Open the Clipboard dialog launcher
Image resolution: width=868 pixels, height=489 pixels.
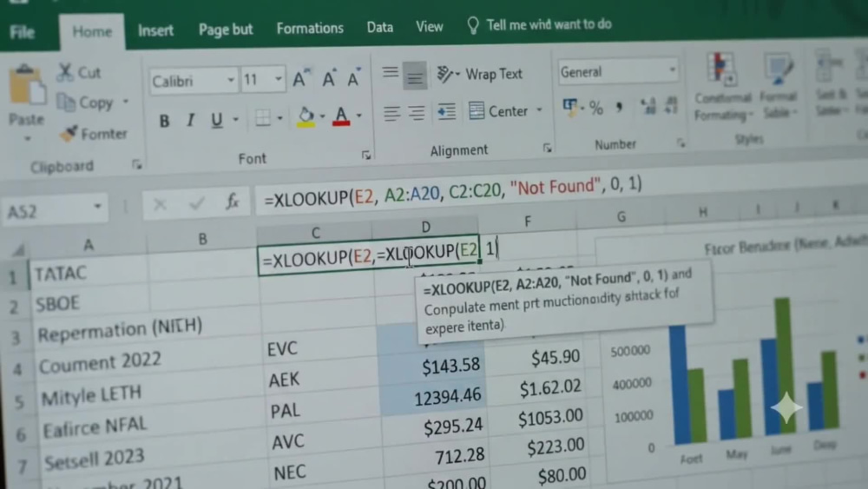136,164
